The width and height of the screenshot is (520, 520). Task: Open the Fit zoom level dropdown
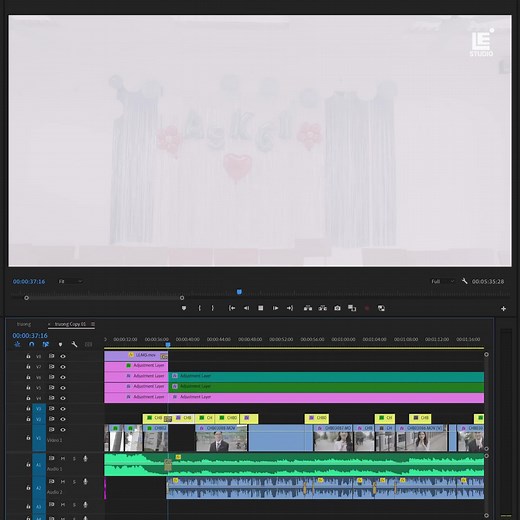coord(70,281)
